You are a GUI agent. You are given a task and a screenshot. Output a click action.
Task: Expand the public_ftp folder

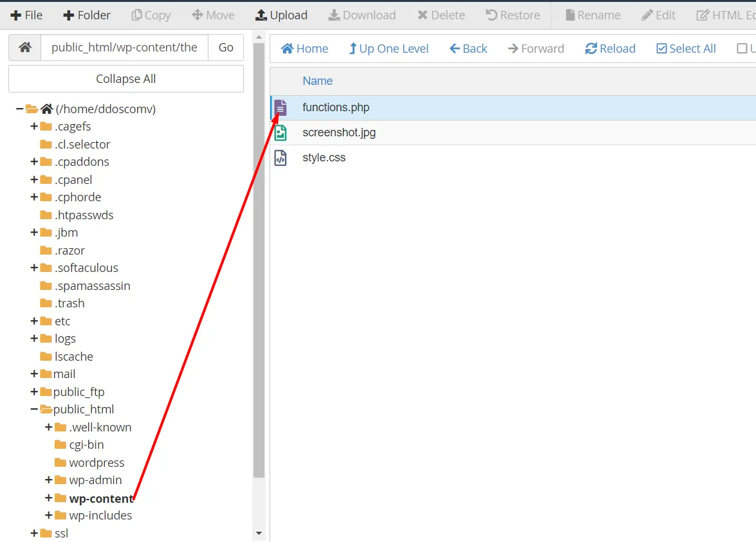pos(33,392)
